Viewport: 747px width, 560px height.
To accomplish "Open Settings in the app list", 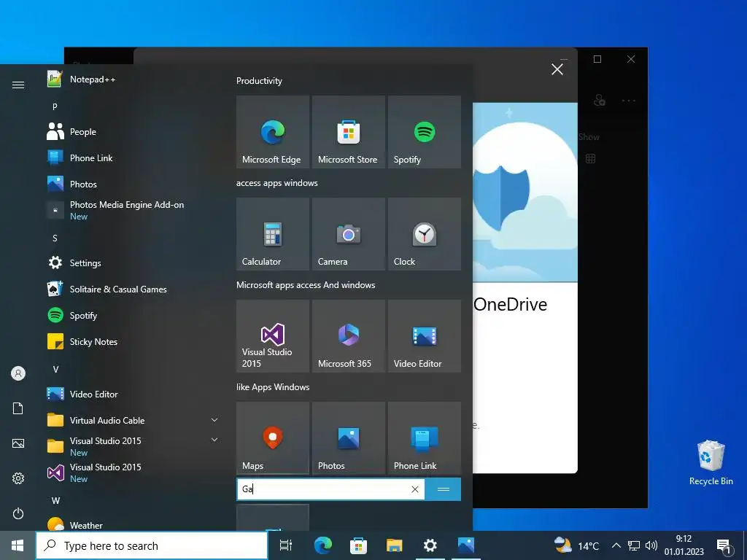I will (133, 262).
